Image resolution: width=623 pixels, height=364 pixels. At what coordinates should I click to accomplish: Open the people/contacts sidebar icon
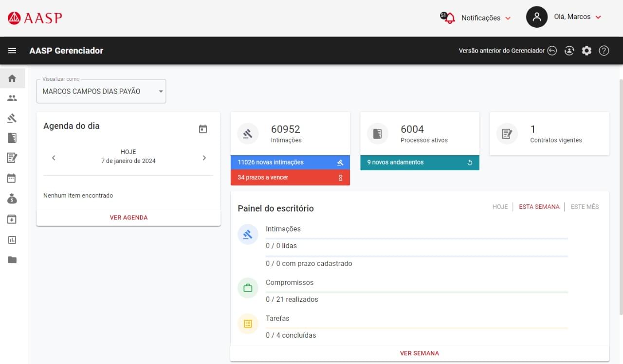point(12,98)
